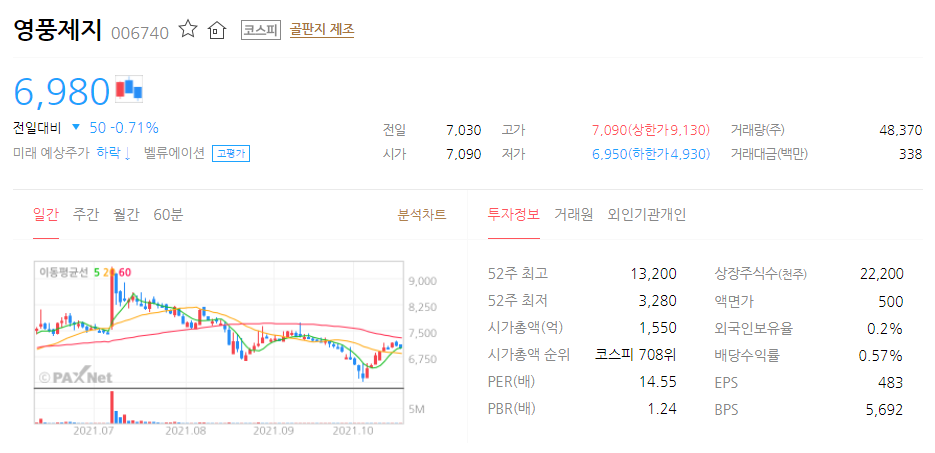Open the 분석차트 link
The height and width of the screenshot is (453, 935).
[422, 215]
